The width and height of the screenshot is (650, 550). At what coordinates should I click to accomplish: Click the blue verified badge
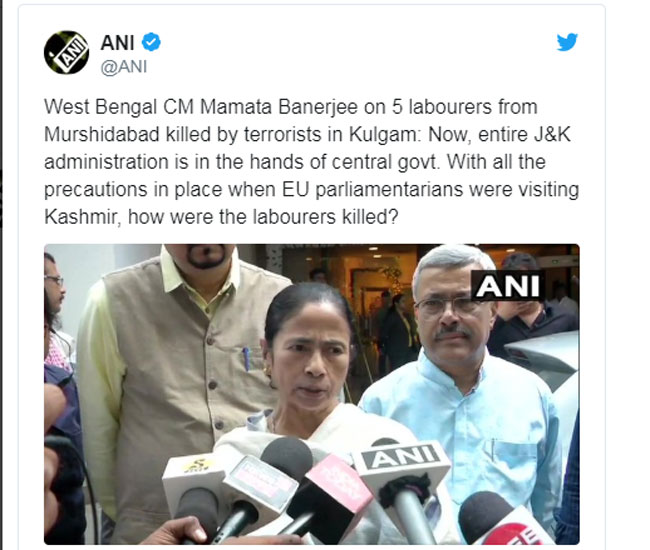coord(151,42)
